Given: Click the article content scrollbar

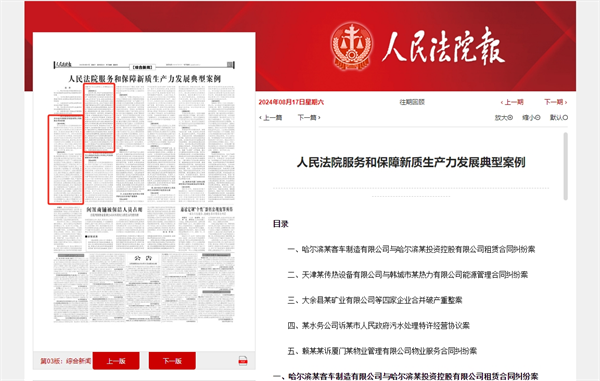Looking at the screenshot, I should click(x=566, y=166).
